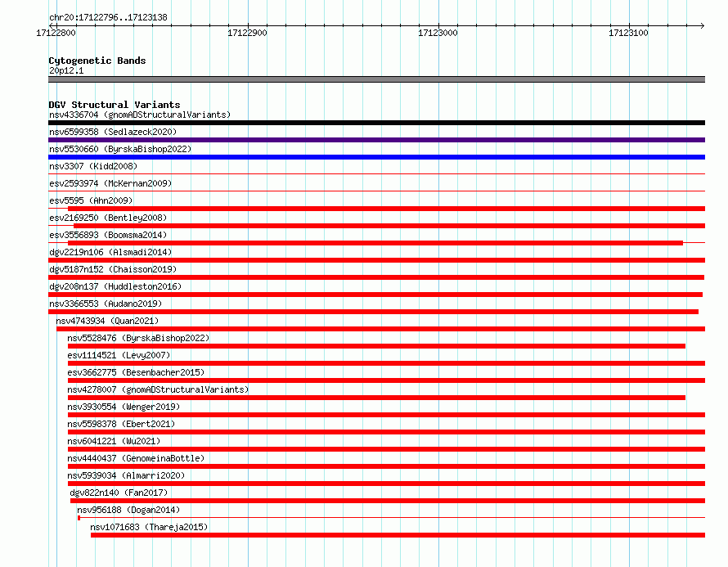Click ruler position 17122800
This screenshot has height=567, width=728.
(x=56, y=33)
